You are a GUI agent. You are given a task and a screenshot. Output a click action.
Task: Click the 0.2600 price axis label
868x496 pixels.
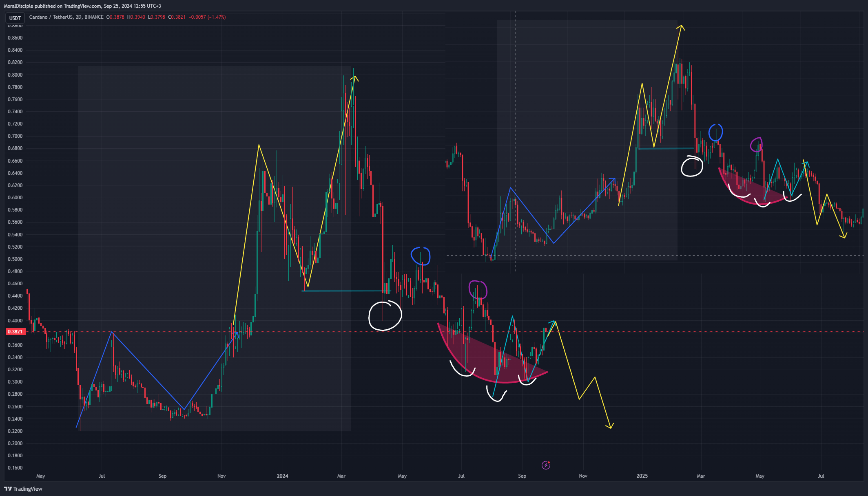click(x=15, y=407)
